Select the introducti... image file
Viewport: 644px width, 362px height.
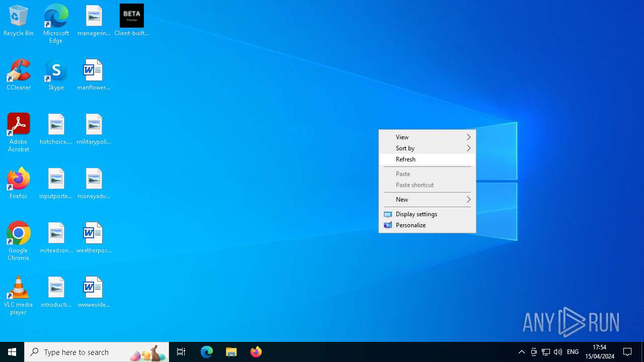[x=56, y=293]
